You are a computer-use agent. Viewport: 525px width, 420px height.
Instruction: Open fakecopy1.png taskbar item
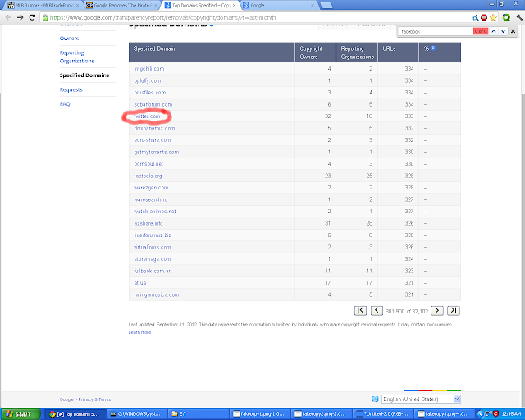(x=258, y=414)
